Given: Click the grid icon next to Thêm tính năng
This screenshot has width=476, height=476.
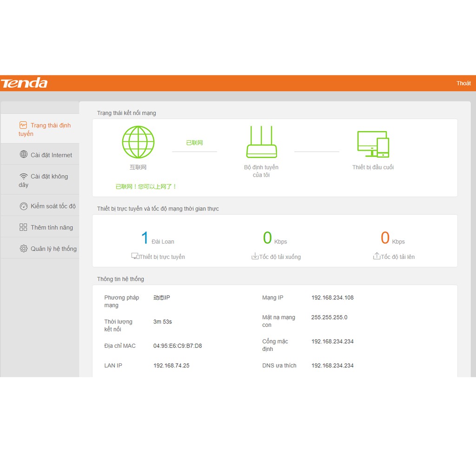Looking at the screenshot, I should [24, 227].
